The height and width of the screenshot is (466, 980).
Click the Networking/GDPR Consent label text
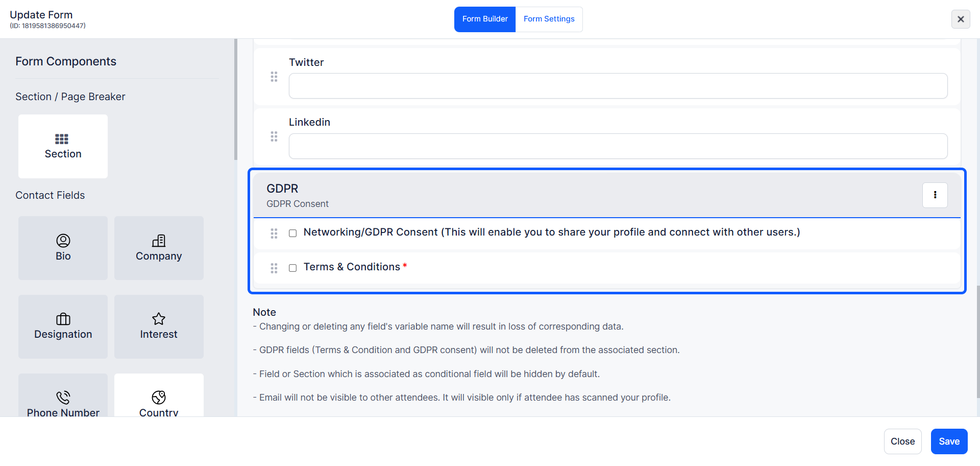click(552, 232)
